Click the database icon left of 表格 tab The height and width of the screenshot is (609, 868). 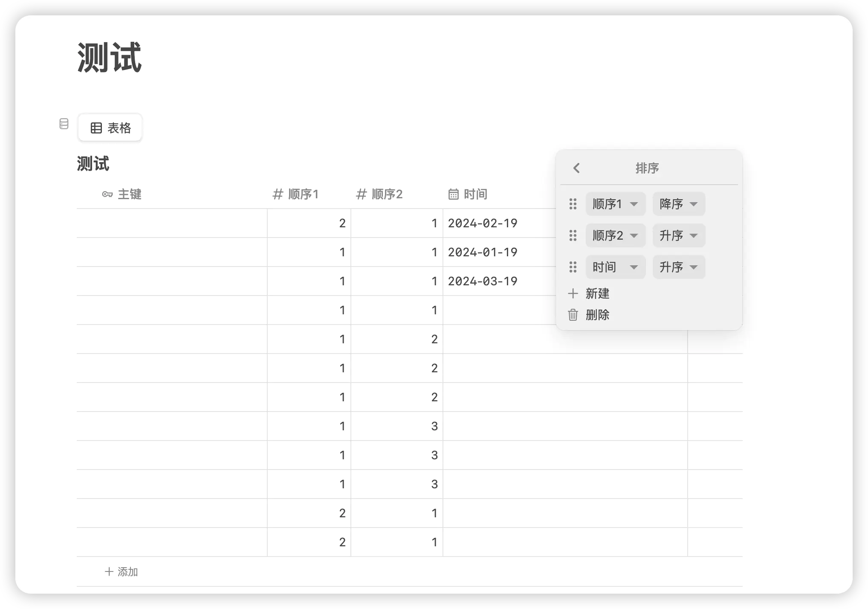coord(64,124)
